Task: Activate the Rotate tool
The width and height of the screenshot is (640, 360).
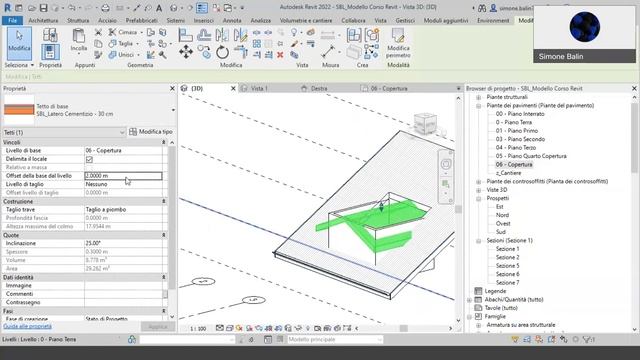Action: (222, 52)
